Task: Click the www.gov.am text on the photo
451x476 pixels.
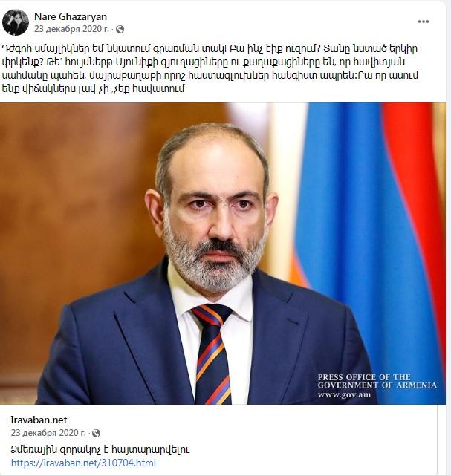Action: pyautogui.click(x=344, y=394)
